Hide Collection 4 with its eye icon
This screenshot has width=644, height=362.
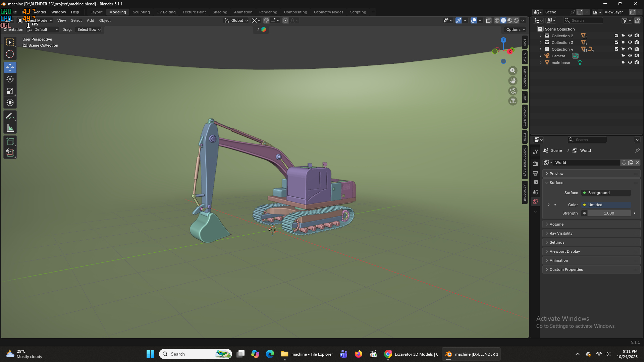(630, 49)
